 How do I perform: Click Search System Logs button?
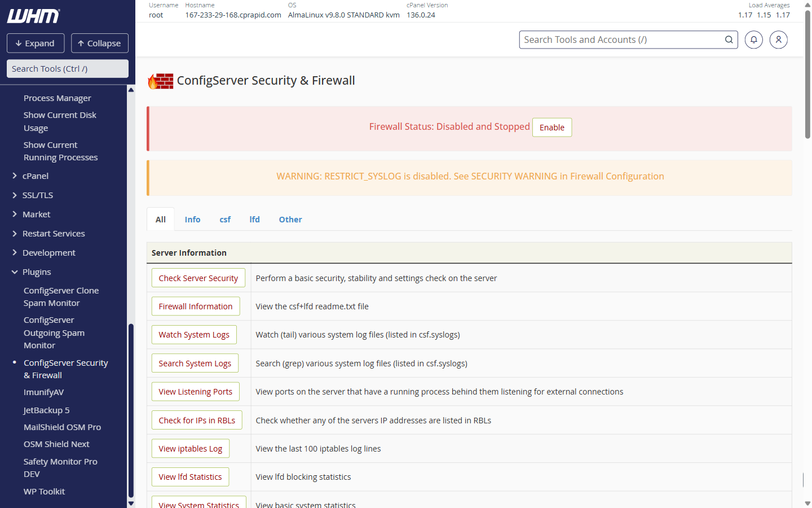point(195,364)
